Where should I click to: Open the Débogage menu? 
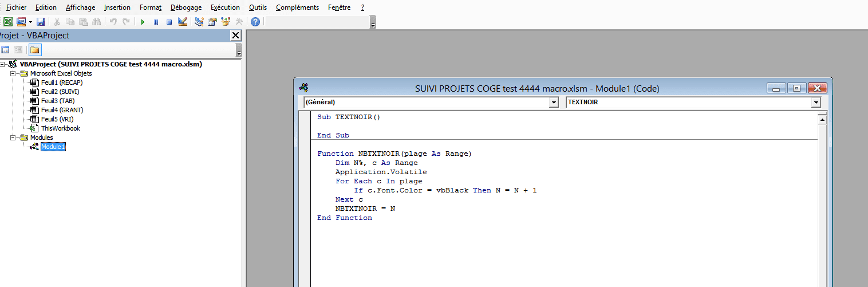[186, 7]
